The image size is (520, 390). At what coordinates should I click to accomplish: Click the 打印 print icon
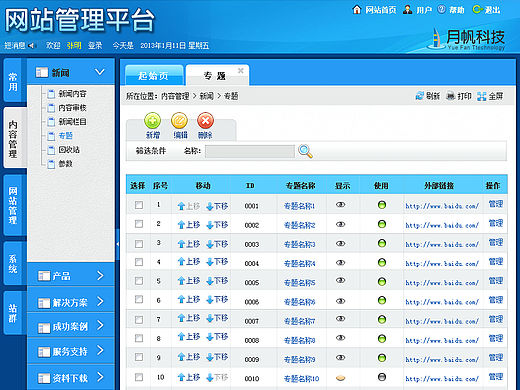451,96
